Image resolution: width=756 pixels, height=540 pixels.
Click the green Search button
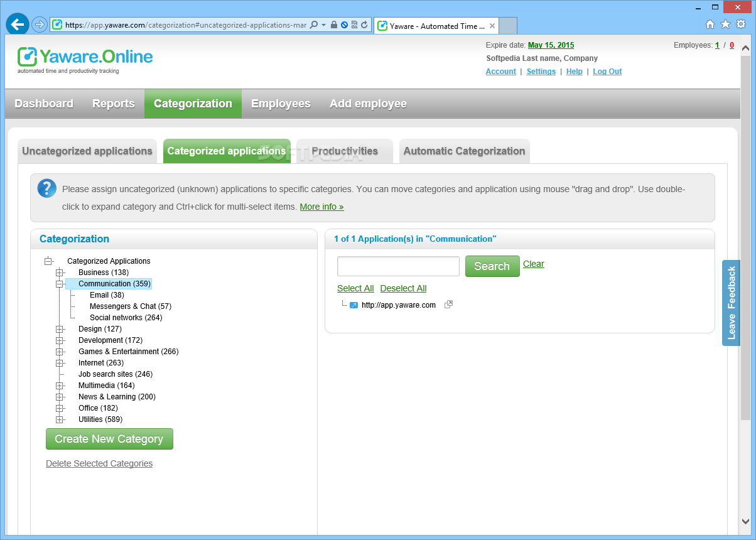[x=492, y=266]
